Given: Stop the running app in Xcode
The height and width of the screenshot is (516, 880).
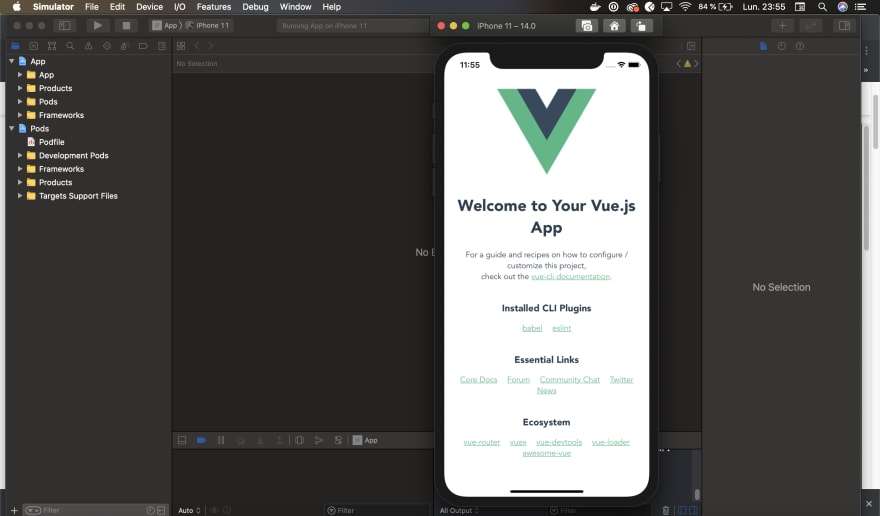Looking at the screenshot, I should 126,25.
